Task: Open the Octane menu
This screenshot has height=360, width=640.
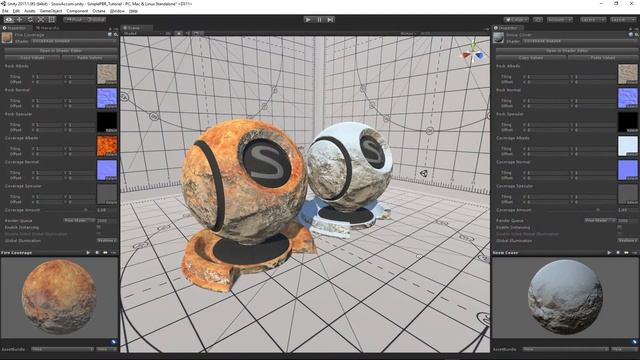Action: (99, 11)
